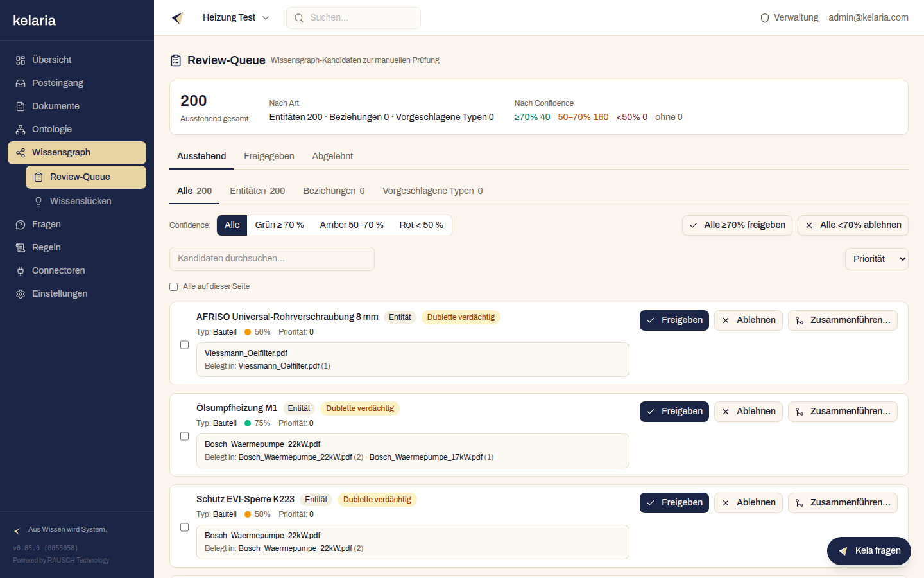Open the Entitäten 200 sub-tab

[x=257, y=191]
